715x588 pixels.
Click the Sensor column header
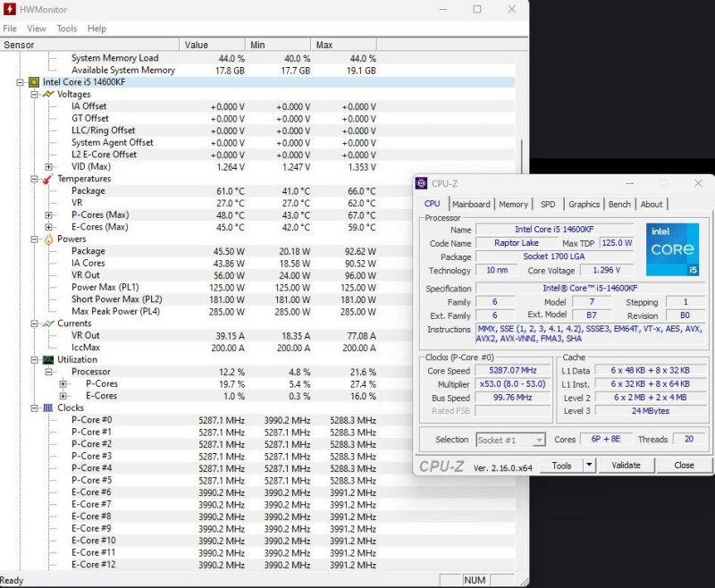[89, 45]
